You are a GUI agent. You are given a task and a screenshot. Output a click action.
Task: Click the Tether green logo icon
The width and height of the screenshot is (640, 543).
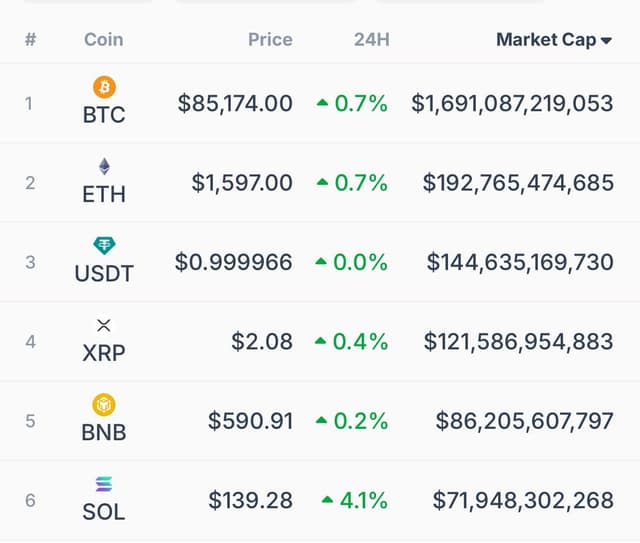coord(104,246)
